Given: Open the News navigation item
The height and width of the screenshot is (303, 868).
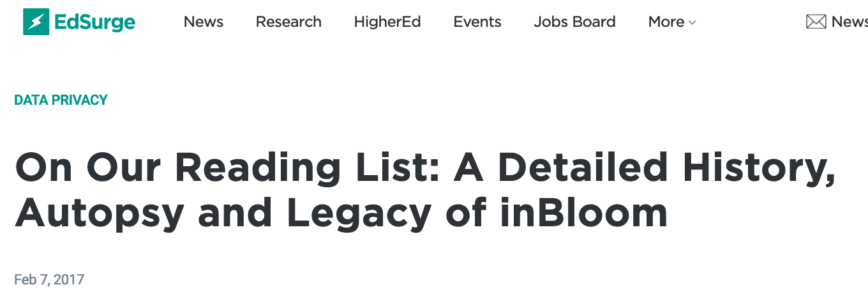Looking at the screenshot, I should coord(203,22).
